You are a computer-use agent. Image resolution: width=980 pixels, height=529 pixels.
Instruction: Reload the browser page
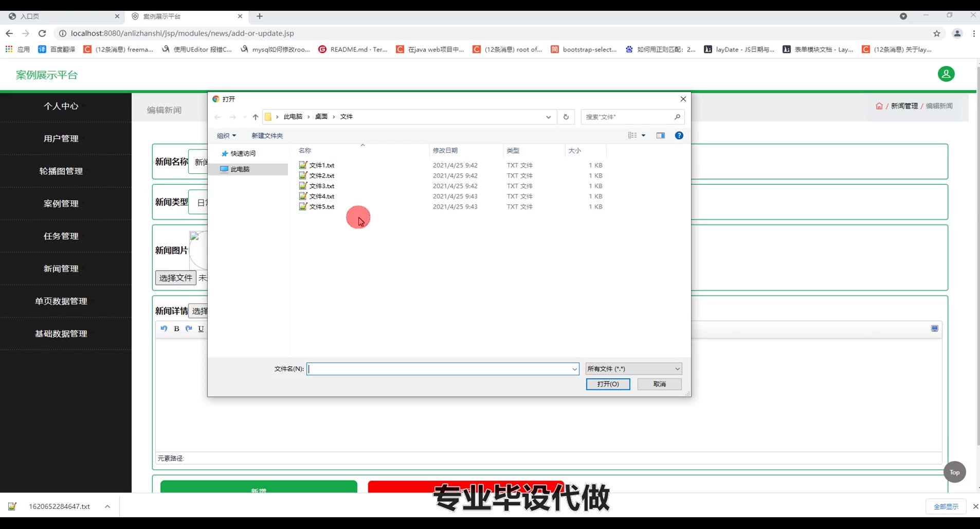pos(42,33)
